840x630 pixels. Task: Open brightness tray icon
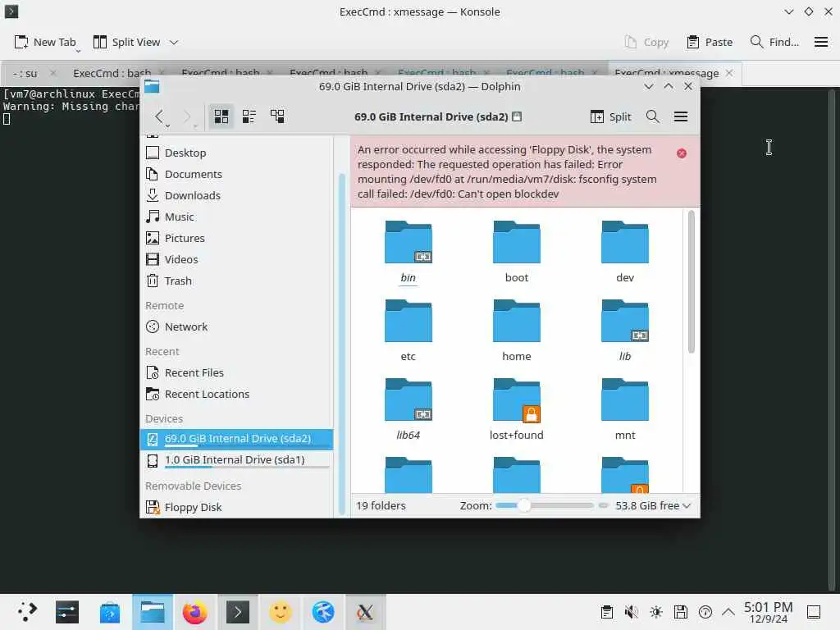pyautogui.click(x=655, y=612)
